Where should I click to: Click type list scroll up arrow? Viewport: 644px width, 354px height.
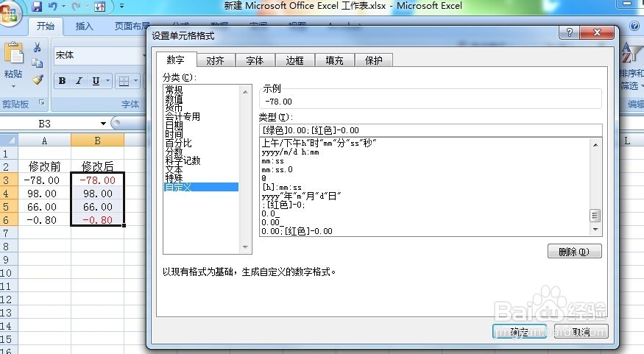[x=595, y=144]
